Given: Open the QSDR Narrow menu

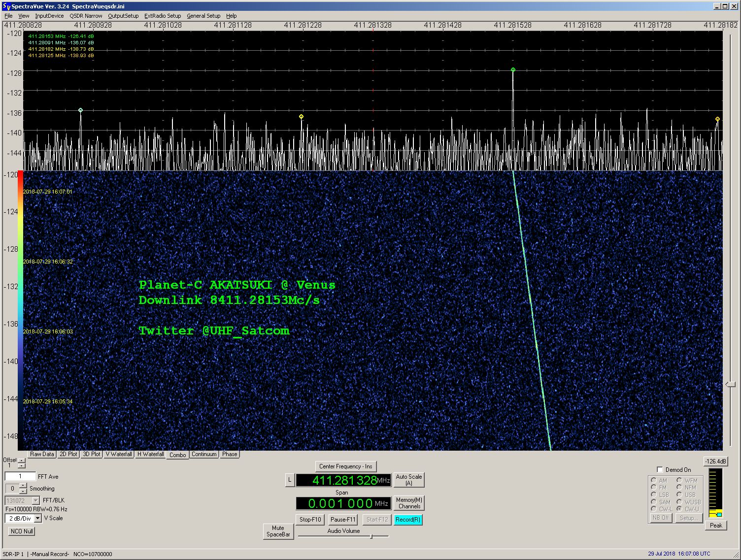Looking at the screenshot, I should pos(86,16).
